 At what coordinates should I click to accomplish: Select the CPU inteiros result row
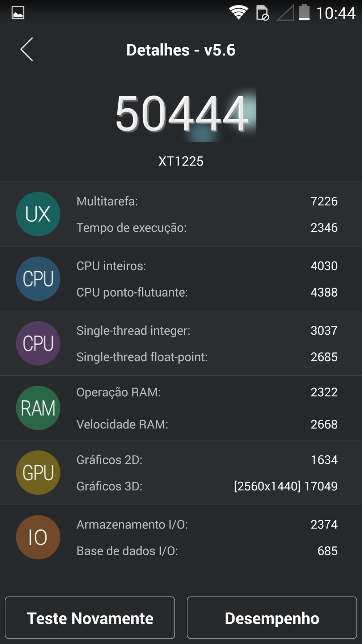[x=206, y=266]
